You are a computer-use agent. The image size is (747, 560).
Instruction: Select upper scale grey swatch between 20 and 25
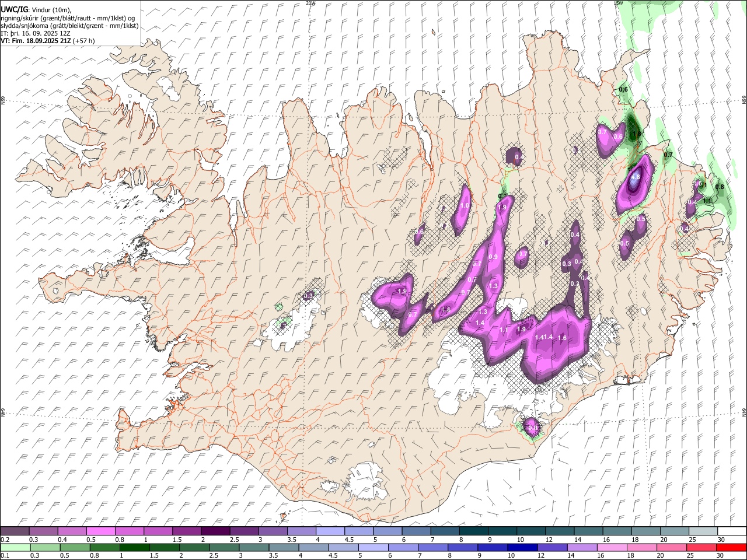click(x=675, y=531)
